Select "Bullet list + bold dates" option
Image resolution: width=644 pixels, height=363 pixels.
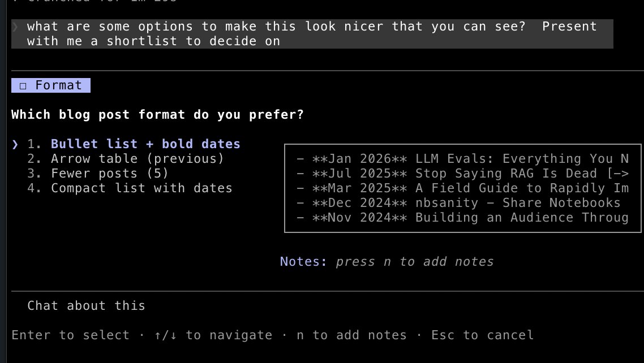(x=145, y=144)
